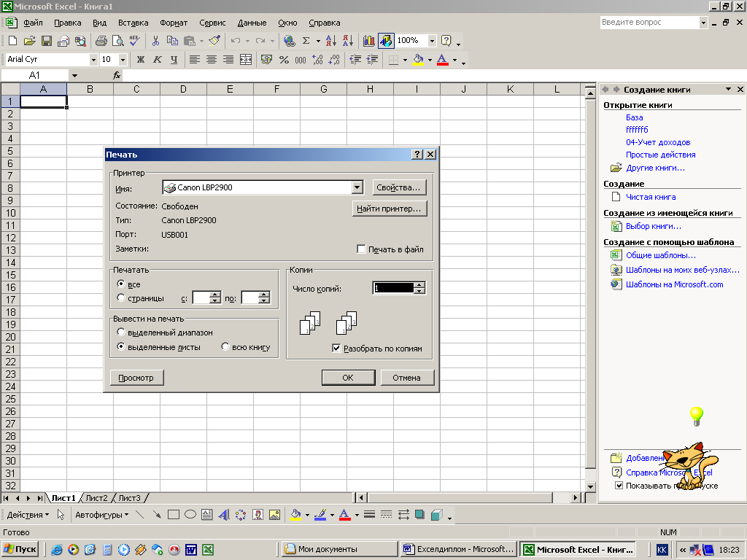Click the Font Color A swatch in Formatting toolbar
Viewport: 747px width, 560px height.
(x=443, y=60)
